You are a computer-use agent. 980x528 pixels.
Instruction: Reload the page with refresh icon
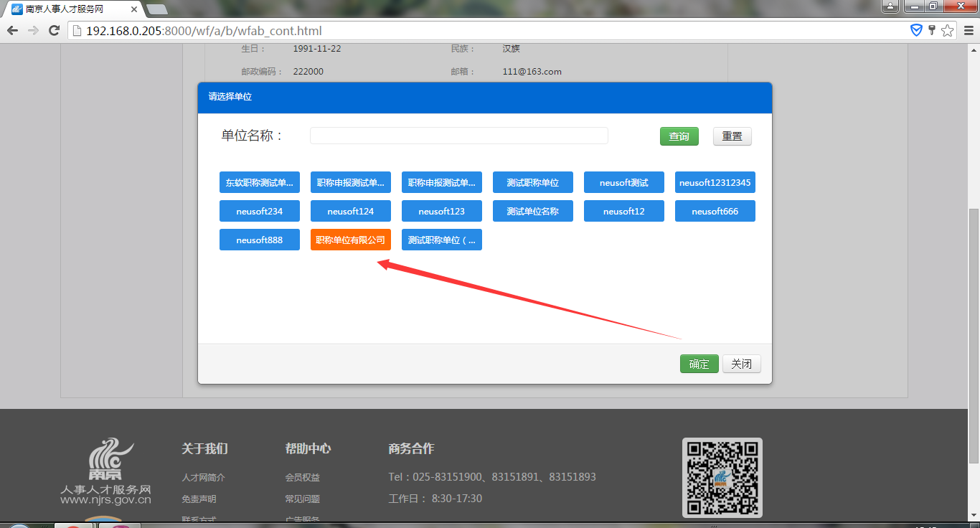click(x=54, y=31)
